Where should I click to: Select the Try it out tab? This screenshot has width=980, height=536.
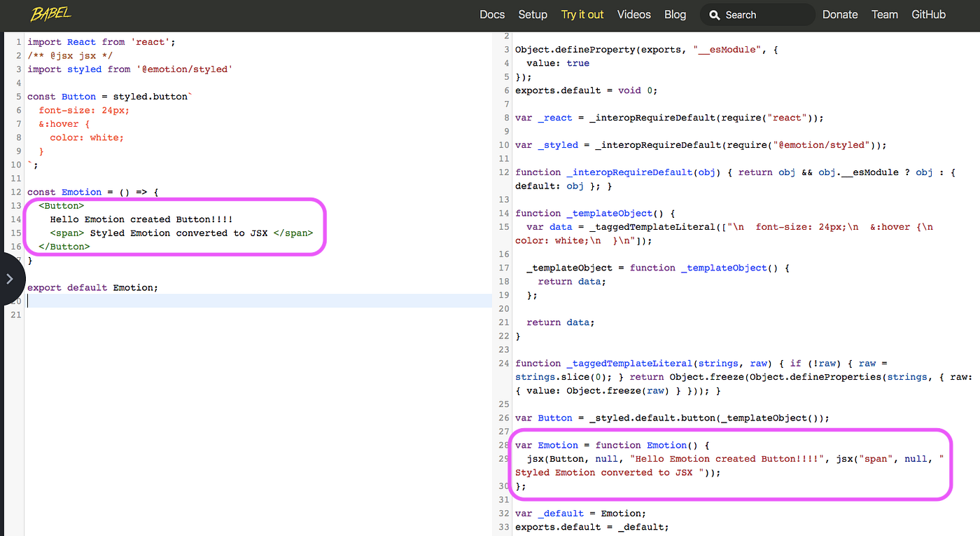coord(582,14)
